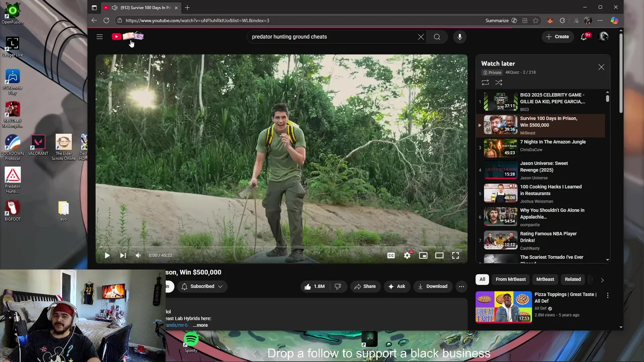
Task: Click Summarize in address bar
Action: 501,21
